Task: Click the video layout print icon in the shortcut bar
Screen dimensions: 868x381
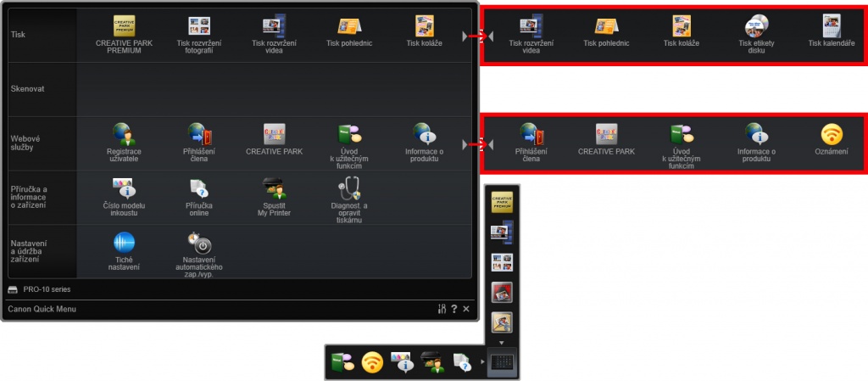Action: point(502,232)
